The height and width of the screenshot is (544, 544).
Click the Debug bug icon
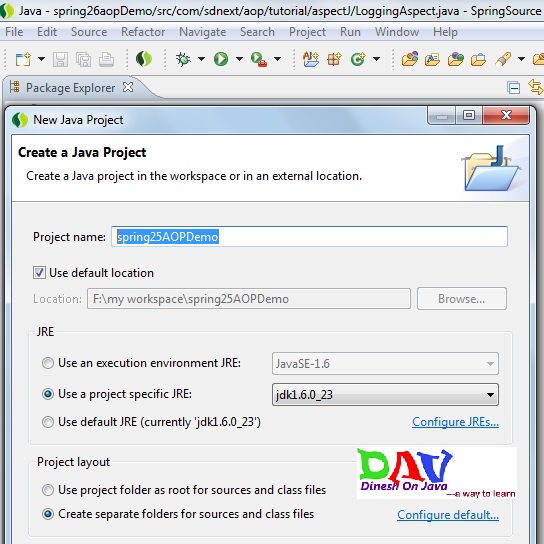point(183,59)
